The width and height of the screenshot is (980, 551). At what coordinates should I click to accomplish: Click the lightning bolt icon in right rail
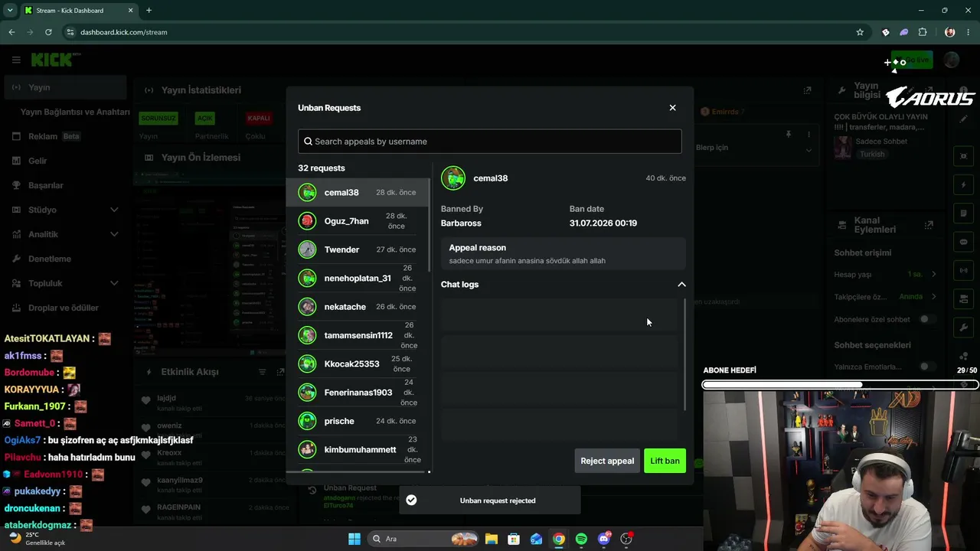(x=964, y=185)
